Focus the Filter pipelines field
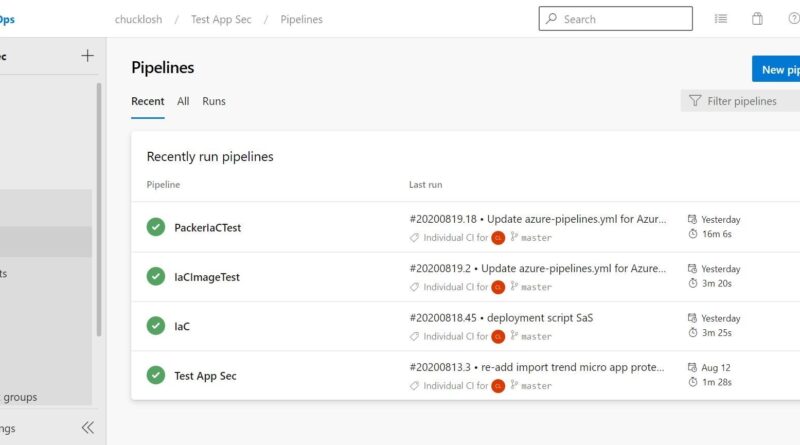800x445 pixels. coord(740,101)
